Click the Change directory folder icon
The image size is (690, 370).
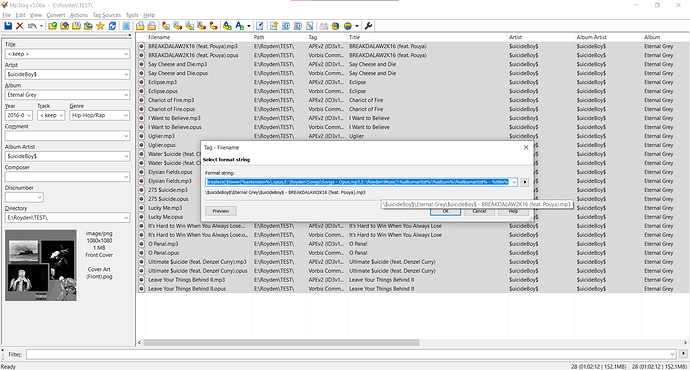pos(52,26)
